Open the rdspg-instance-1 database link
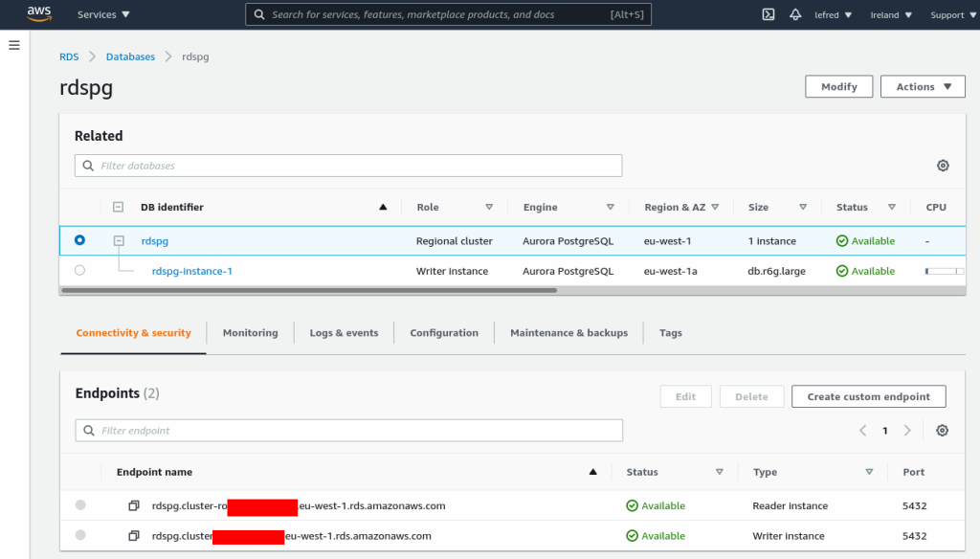This screenshot has height=559, width=980. [x=191, y=271]
